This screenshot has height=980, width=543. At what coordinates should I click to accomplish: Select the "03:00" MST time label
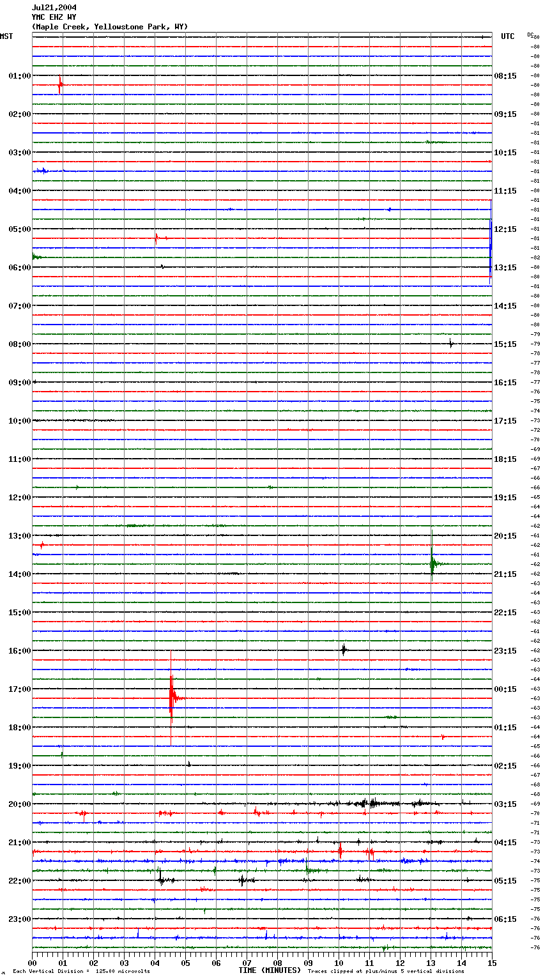coord(20,153)
